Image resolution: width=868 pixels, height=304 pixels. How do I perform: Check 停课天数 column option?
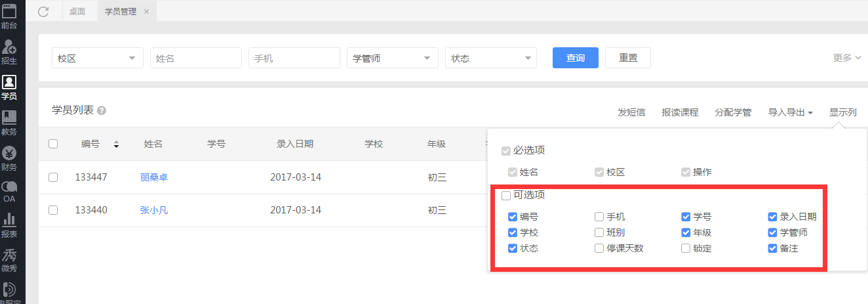click(x=599, y=248)
